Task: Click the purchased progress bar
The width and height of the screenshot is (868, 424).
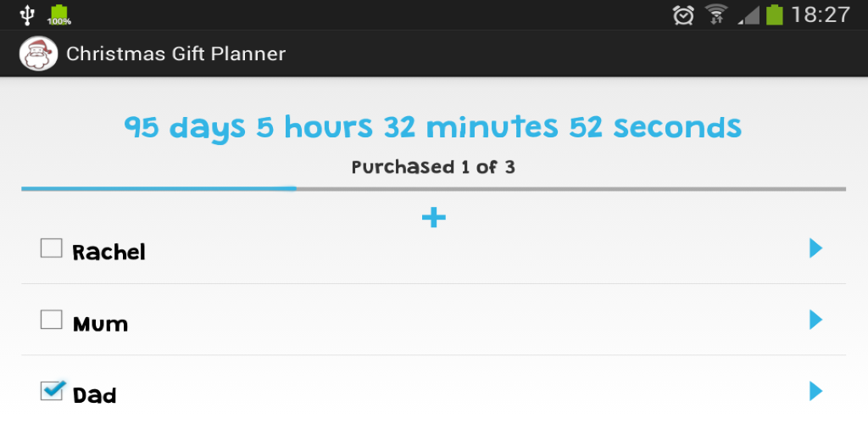Action: coord(433,188)
